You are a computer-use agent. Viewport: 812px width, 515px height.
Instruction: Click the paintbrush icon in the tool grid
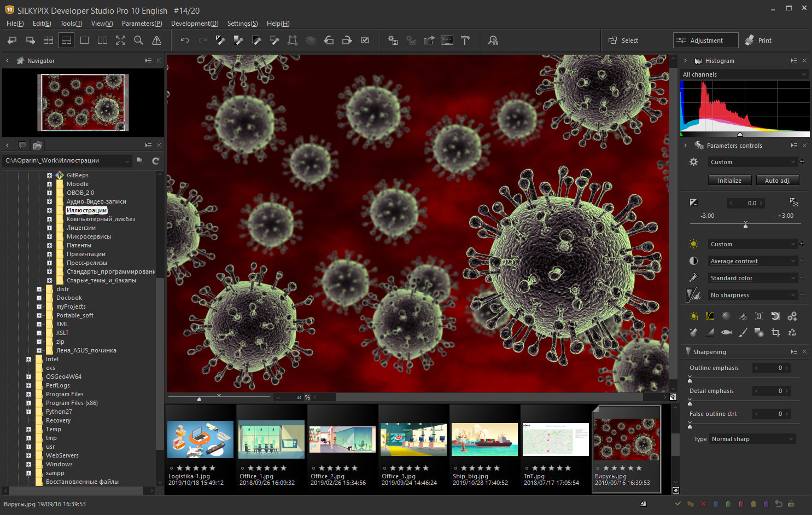[743, 332]
